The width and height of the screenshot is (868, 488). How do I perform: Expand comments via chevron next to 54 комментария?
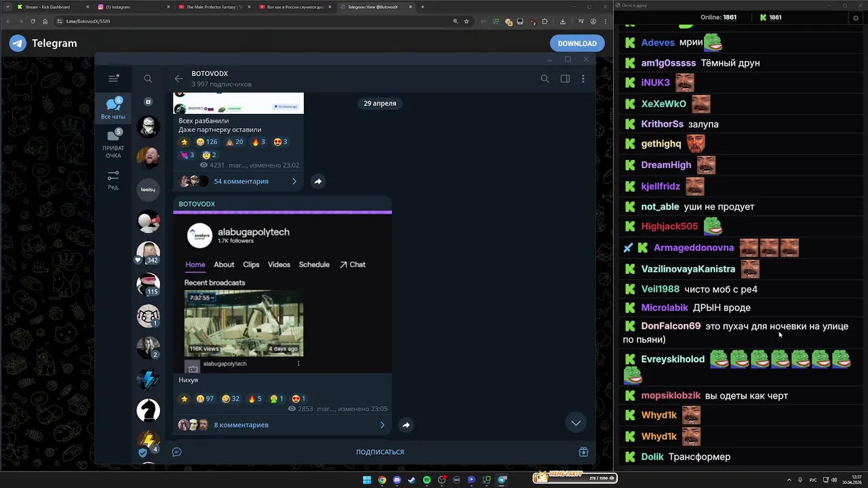pyautogui.click(x=294, y=181)
